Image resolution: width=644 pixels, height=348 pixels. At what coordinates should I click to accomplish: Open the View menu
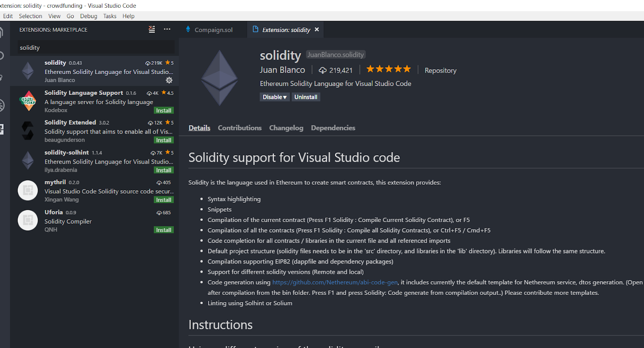click(x=54, y=16)
